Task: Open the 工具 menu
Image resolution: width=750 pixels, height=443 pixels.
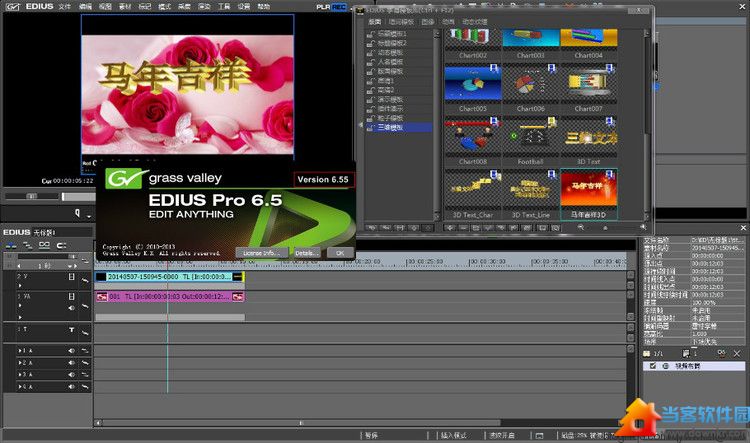Action: click(224, 7)
